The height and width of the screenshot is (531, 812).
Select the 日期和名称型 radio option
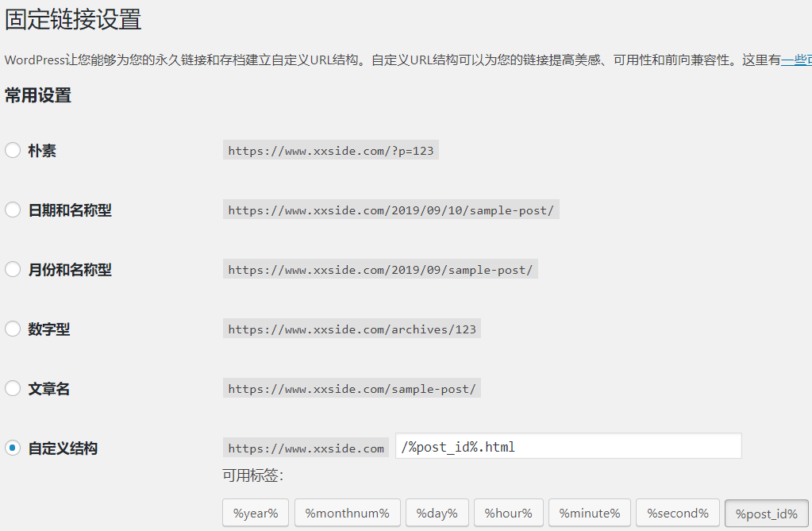13,210
